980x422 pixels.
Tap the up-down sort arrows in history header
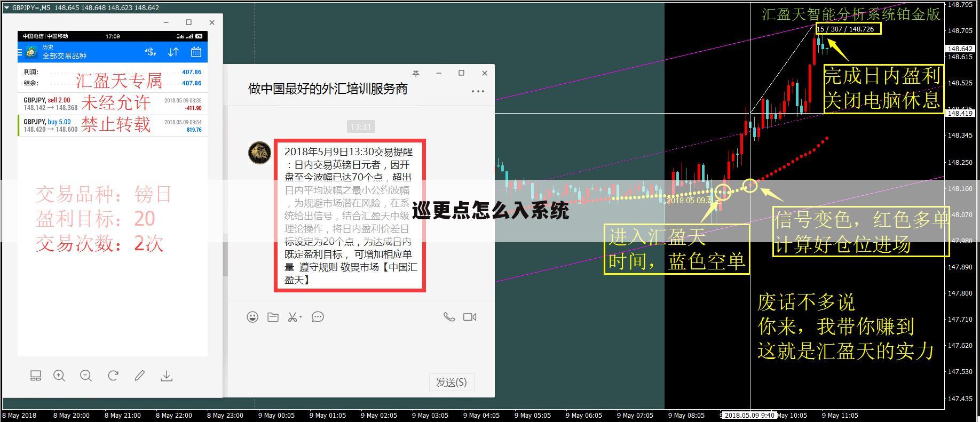173,52
